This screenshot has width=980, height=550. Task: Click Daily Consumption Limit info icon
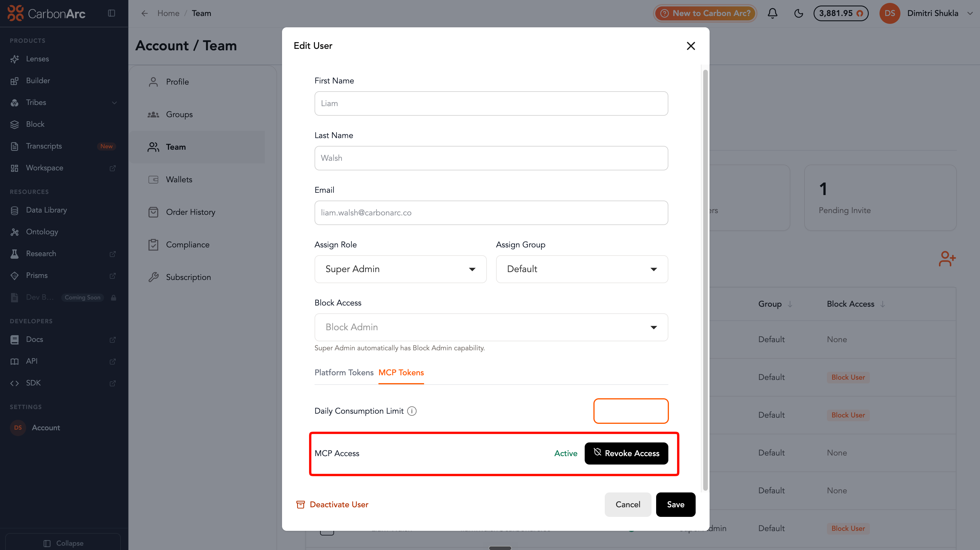click(412, 411)
